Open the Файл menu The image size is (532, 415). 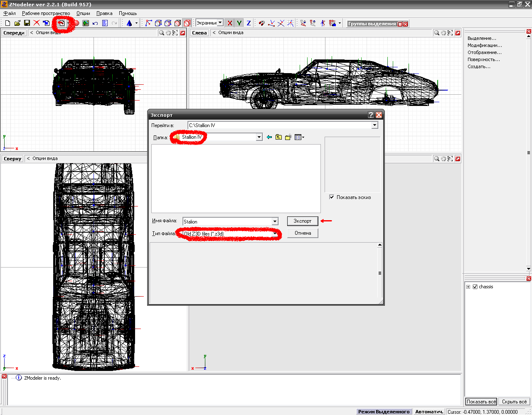[10, 13]
